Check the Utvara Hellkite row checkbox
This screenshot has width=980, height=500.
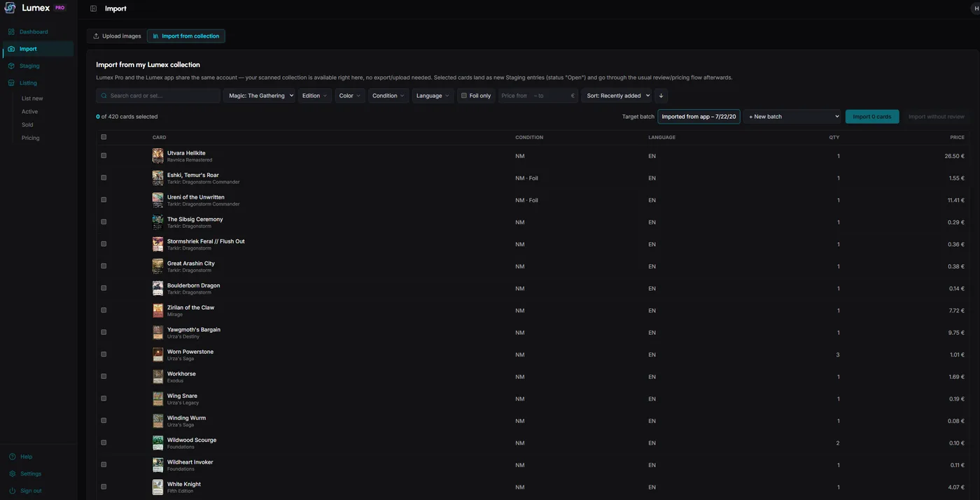[x=104, y=156]
